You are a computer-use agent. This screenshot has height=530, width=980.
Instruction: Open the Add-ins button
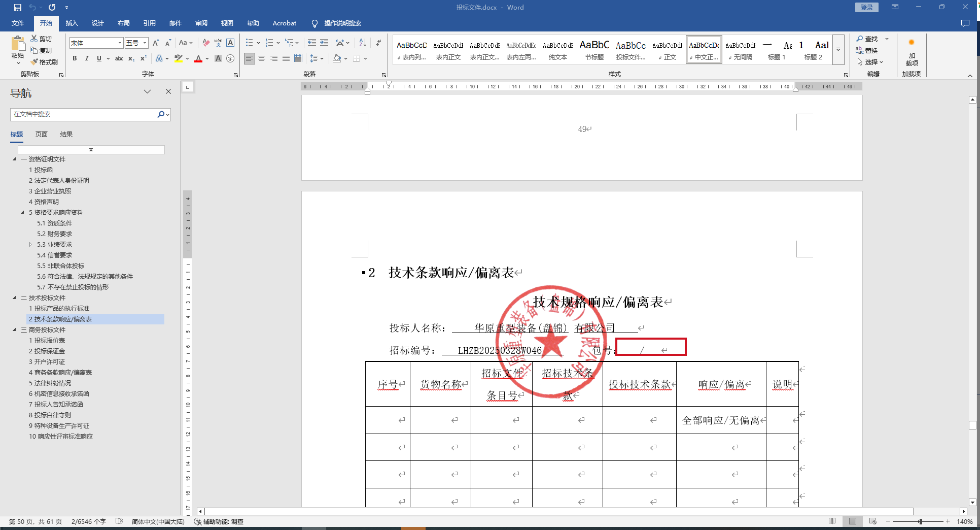click(912, 52)
